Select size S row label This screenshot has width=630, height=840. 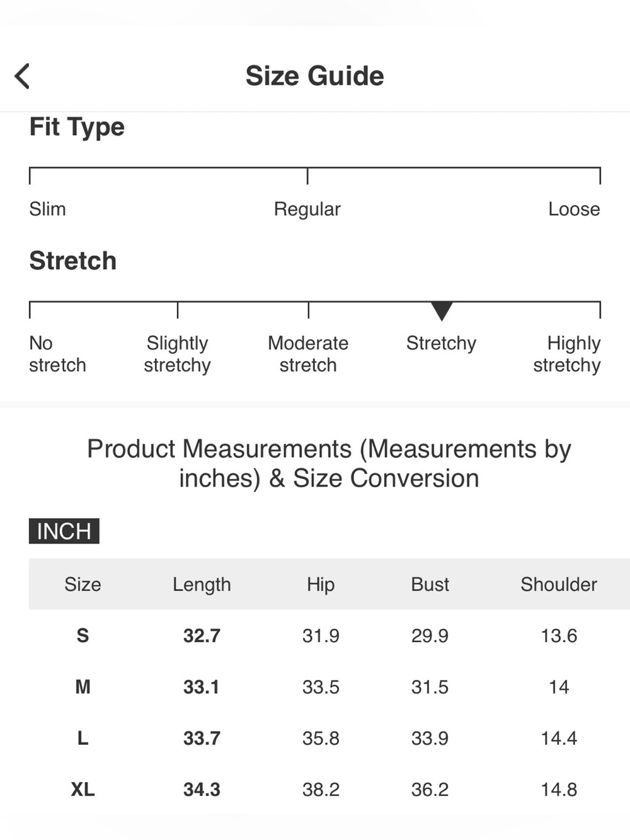83,635
